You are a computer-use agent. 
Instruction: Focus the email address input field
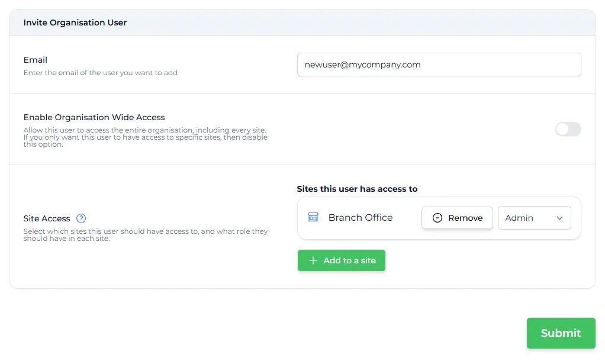click(x=438, y=65)
